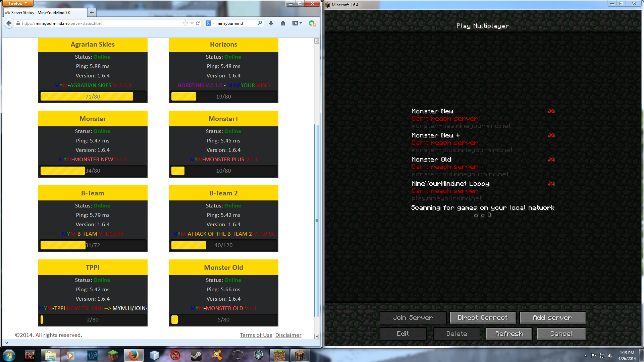644x362 pixels.
Task: Click the Agrarian Skies 71/80 player bar
Action: 93,97
